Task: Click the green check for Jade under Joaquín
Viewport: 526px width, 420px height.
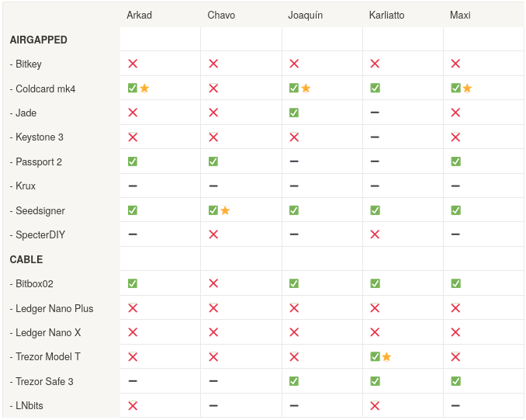Action: pos(294,113)
